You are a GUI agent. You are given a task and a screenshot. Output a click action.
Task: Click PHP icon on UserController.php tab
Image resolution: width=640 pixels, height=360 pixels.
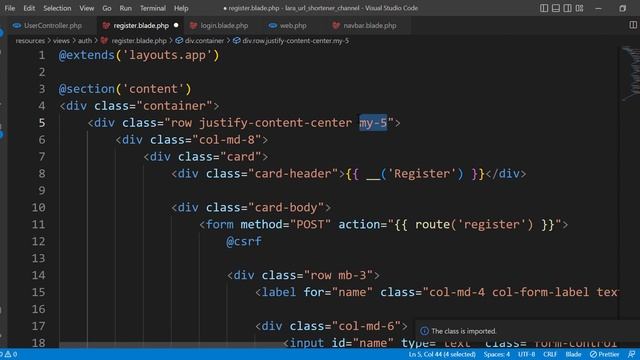point(17,25)
